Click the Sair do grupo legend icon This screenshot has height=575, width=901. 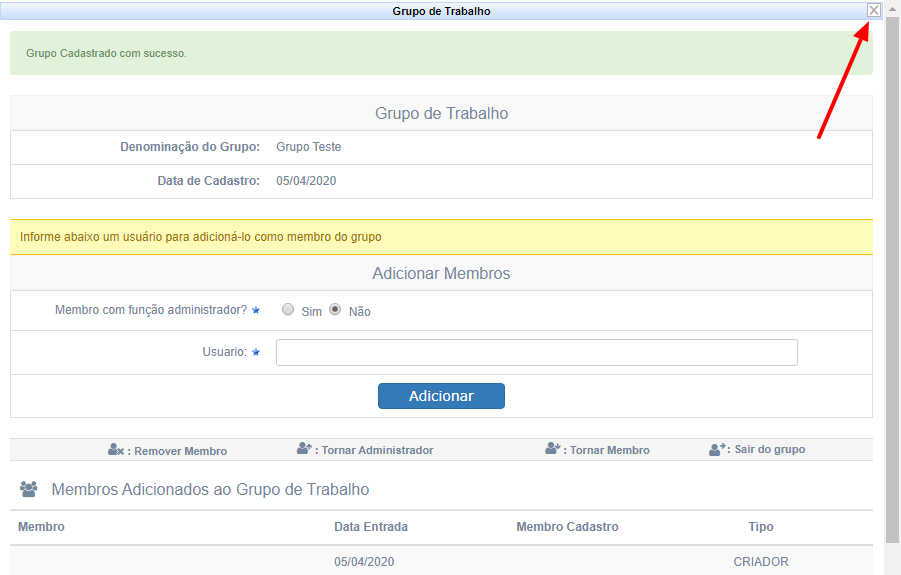point(717,449)
